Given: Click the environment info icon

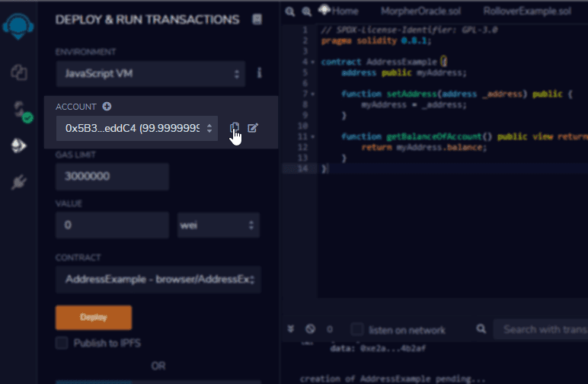Looking at the screenshot, I should [x=259, y=73].
